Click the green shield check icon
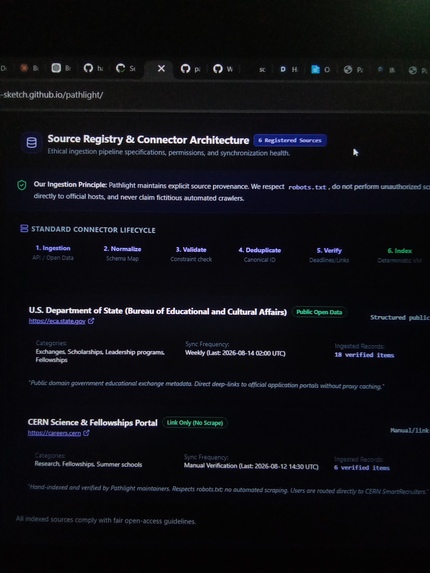 coord(22,185)
